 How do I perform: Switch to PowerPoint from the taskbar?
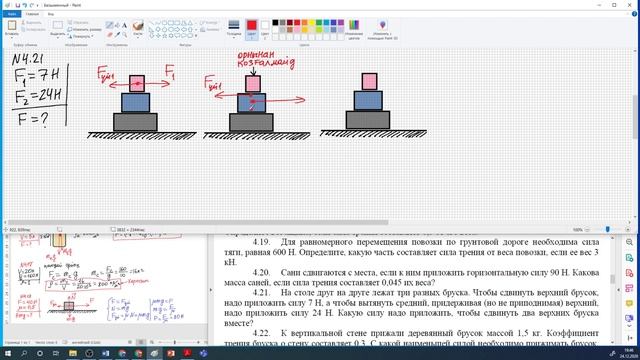click(171, 353)
